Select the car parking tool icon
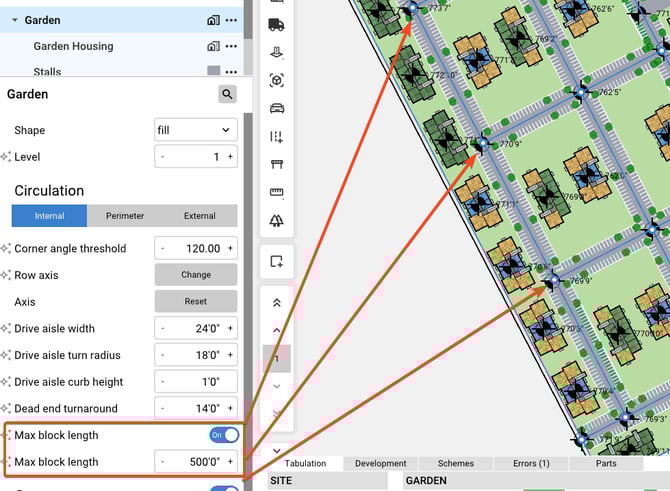Screen dimensions: 670x491 pos(277,108)
